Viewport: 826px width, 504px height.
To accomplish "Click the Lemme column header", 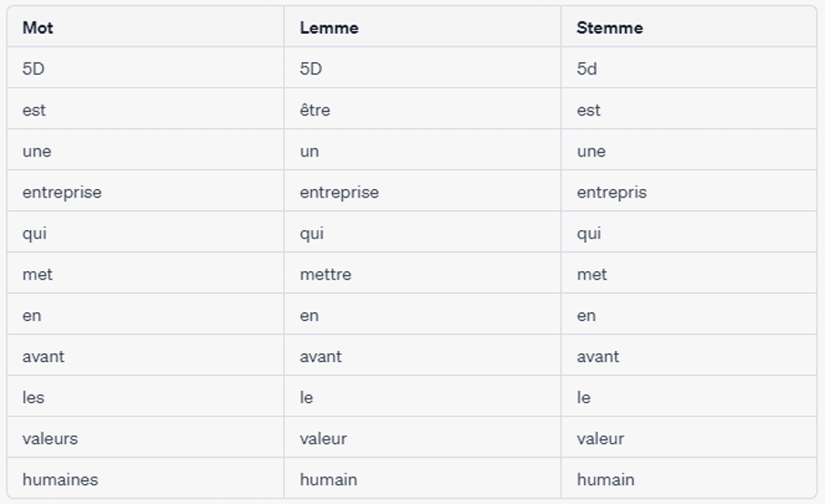I will click(x=329, y=27).
